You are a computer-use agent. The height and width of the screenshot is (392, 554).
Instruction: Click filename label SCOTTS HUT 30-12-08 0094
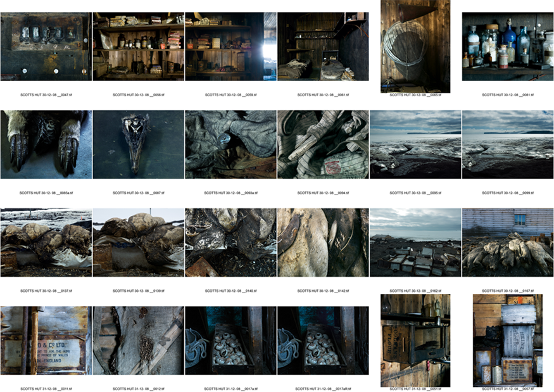point(323,193)
